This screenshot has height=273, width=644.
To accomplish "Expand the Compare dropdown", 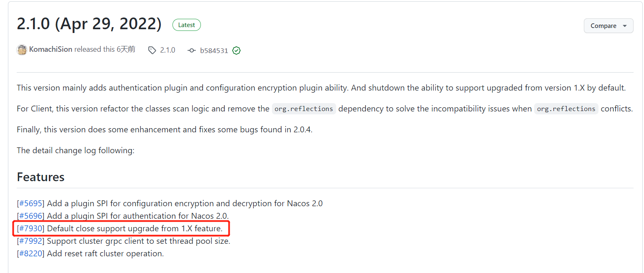I will [609, 25].
